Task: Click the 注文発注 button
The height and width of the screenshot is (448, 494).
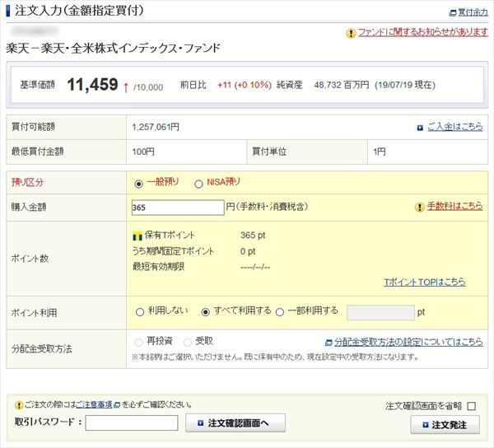Action: 445,425
